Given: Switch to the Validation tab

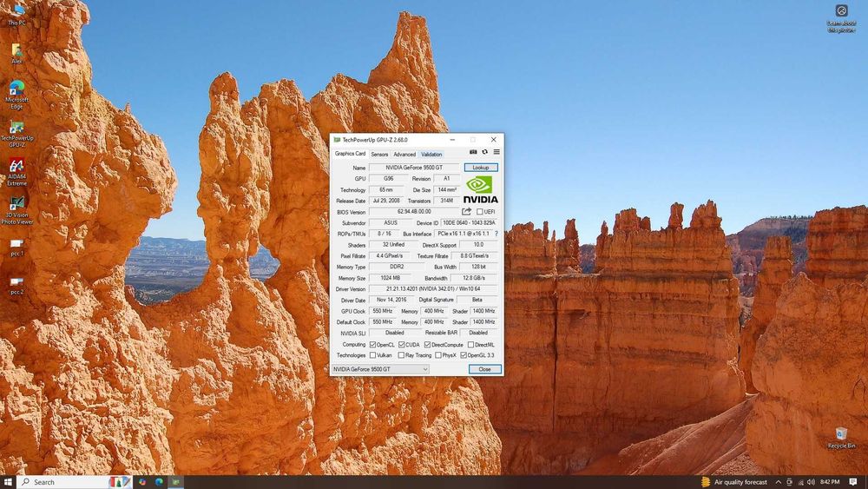Looking at the screenshot, I should tap(431, 154).
